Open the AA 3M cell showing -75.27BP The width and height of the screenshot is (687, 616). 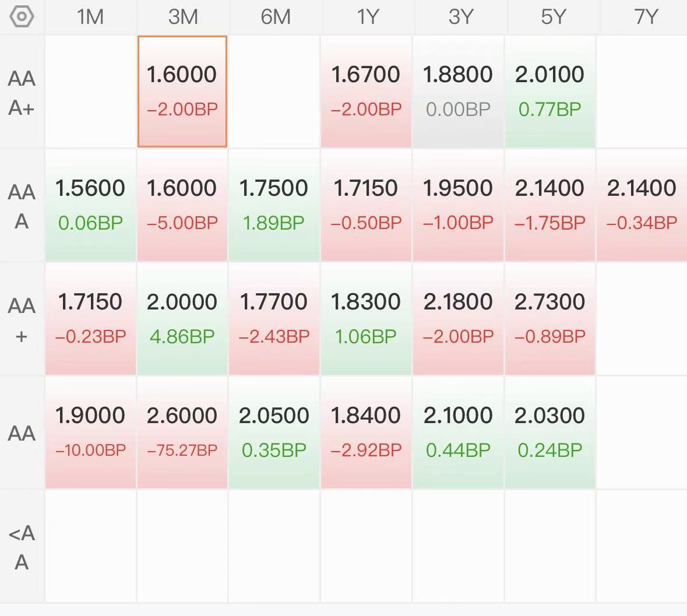click(x=182, y=433)
